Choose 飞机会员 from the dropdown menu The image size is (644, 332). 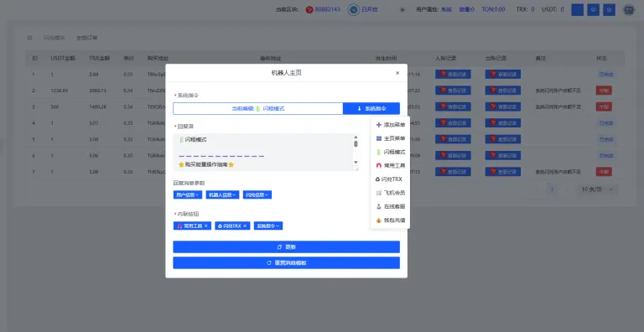390,193
